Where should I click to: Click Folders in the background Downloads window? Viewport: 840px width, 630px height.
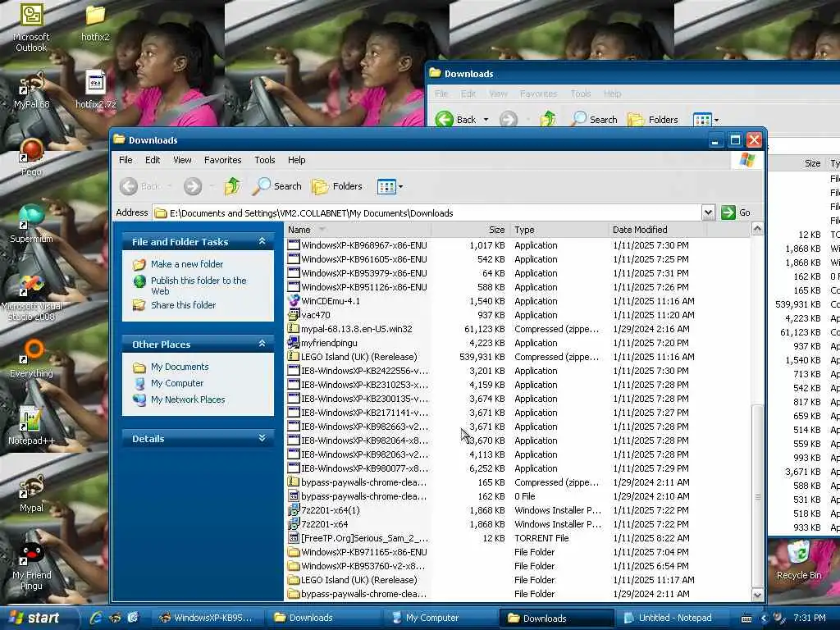[653, 120]
